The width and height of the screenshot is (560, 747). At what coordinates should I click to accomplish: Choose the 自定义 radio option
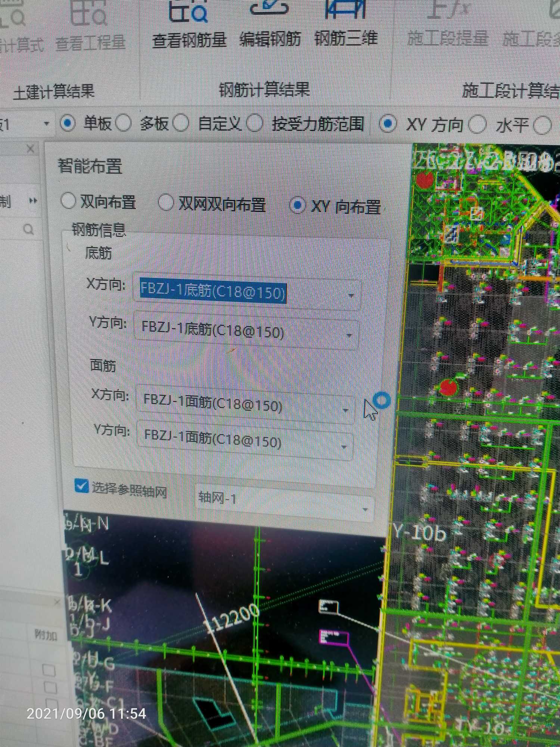click(x=181, y=123)
